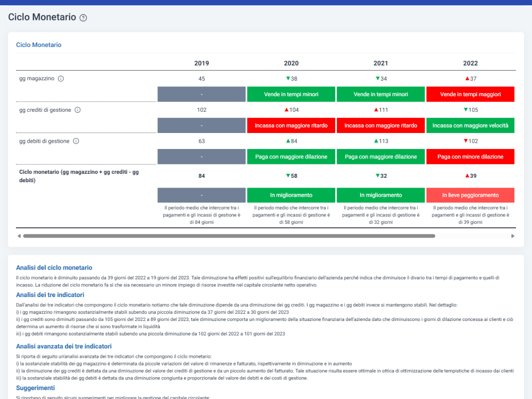Click the 'Analisi avanzata dei tre indicatori' heading

(64, 346)
